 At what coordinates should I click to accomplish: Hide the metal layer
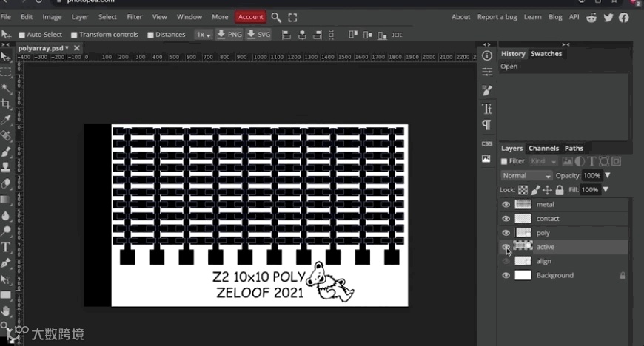coord(506,204)
